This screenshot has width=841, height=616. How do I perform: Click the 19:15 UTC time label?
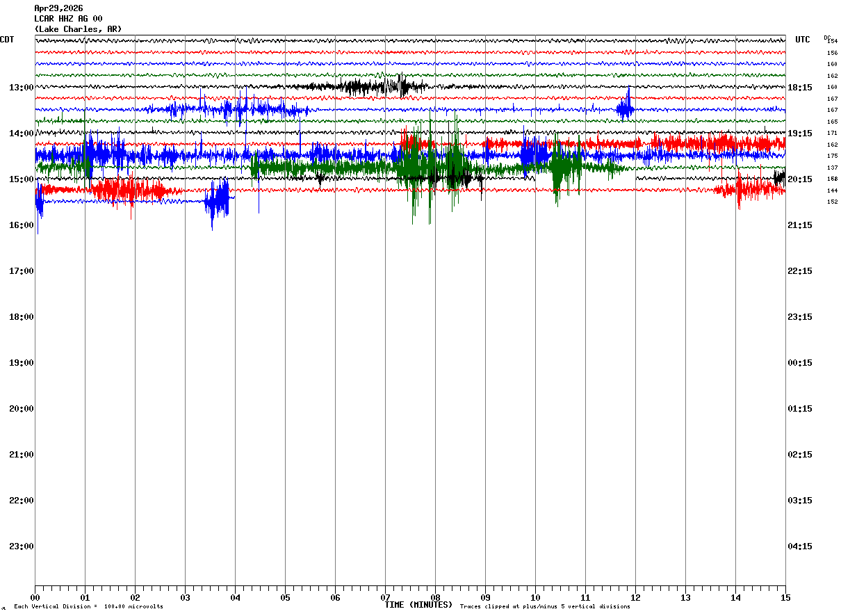pos(800,133)
